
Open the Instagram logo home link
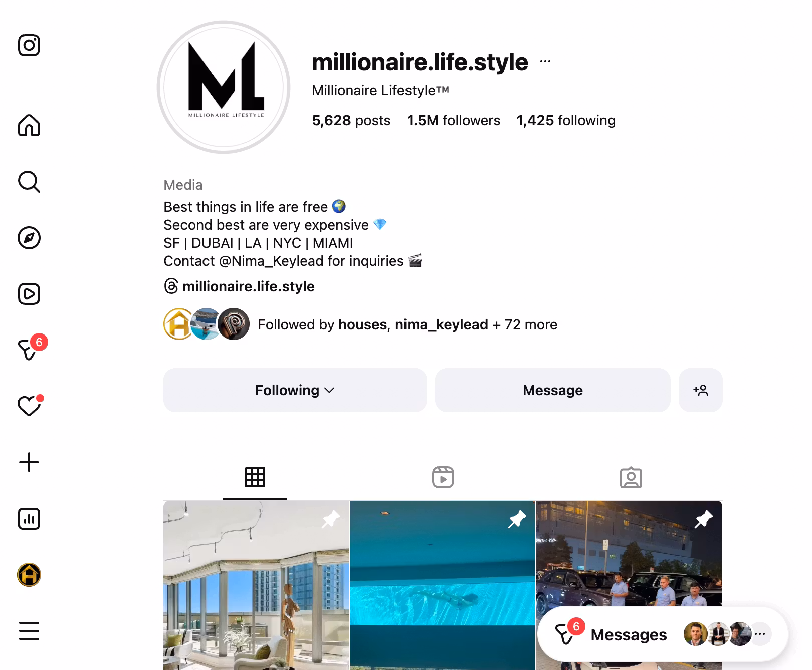pyautogui.click(x=29, y=45)
